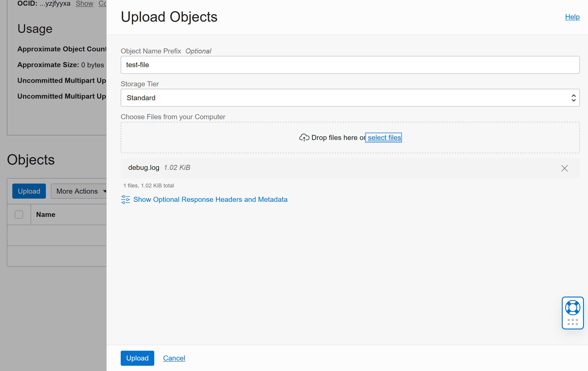This screenshot has width=588, height=371.
Task: Click the Choose Files from your Computer label
Action: click(x=173, y=117)
